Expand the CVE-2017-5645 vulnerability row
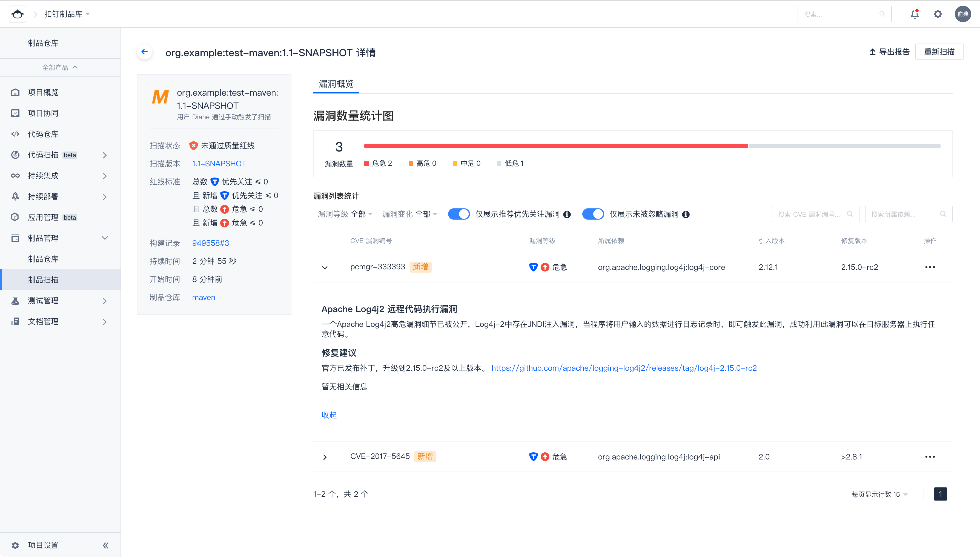The width and height of the screenshot is (980, 557). (325, 457)
